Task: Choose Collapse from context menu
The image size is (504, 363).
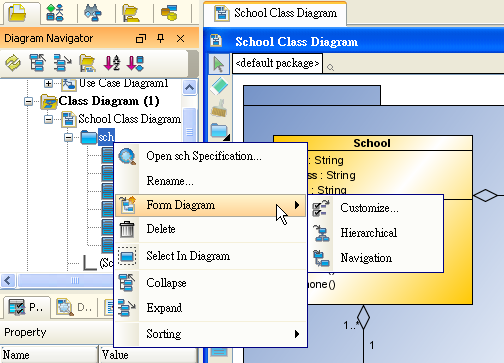Action: point(210,283)
